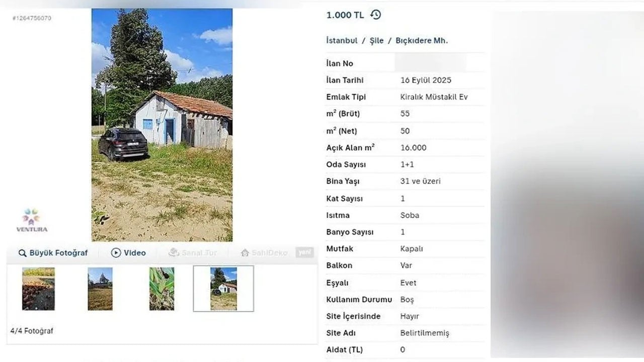Follow the Şile district link

[x=376, y=41]
